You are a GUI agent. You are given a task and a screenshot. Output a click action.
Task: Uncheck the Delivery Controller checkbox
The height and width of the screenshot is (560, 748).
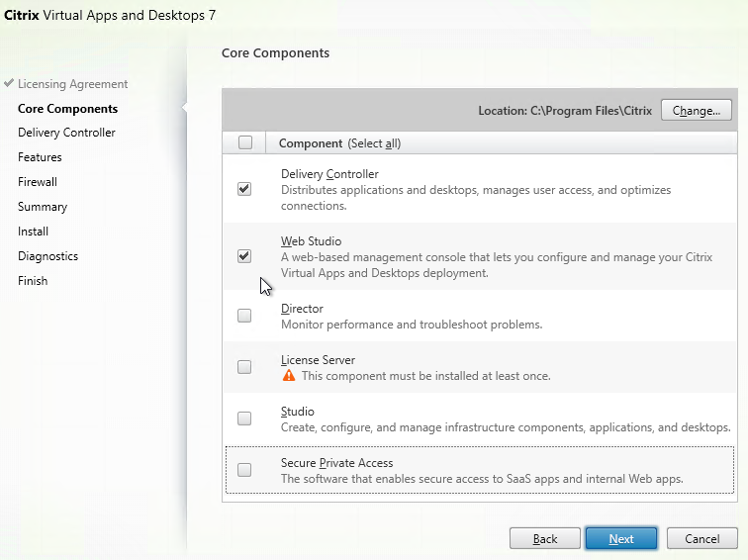tap(244, 189)
